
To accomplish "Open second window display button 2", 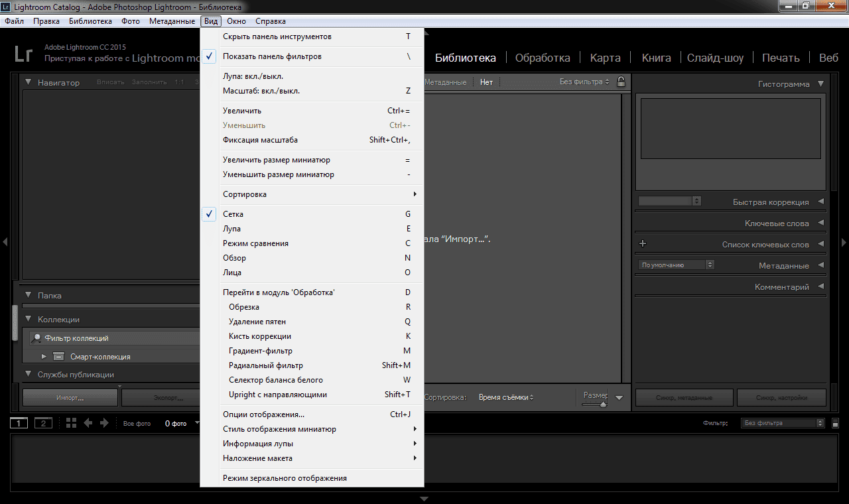I will tap(43, 423).
